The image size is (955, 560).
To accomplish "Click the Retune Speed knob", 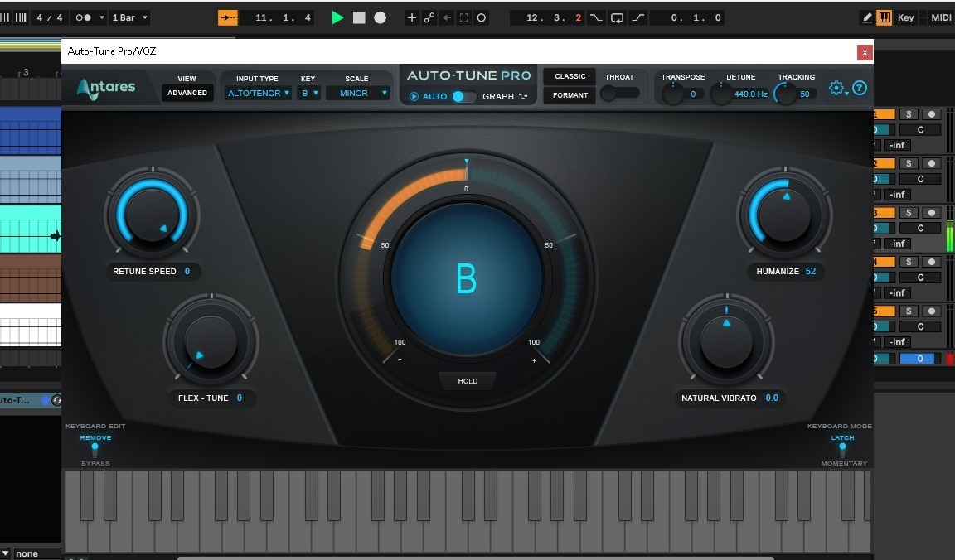I will point(153,214).
